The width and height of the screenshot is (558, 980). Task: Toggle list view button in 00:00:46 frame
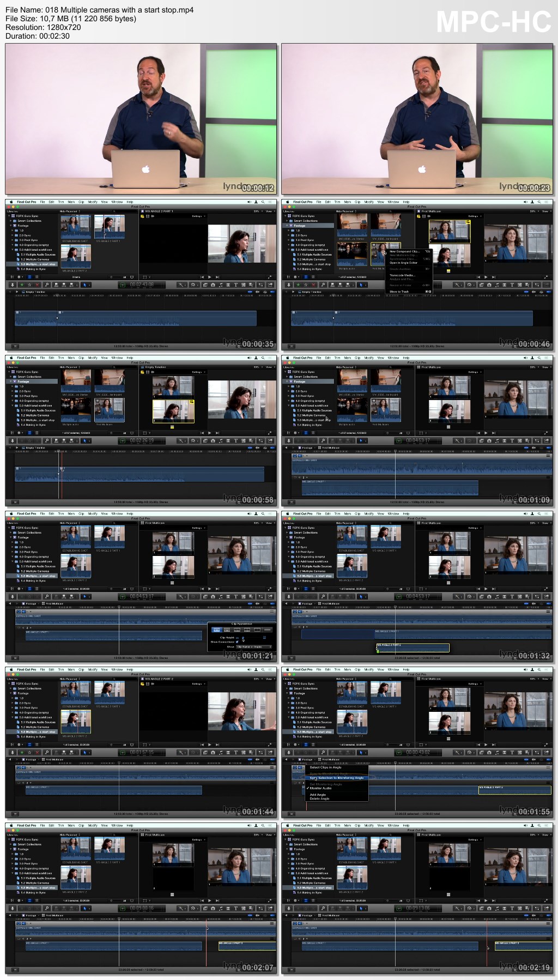[x=313, y=277]
